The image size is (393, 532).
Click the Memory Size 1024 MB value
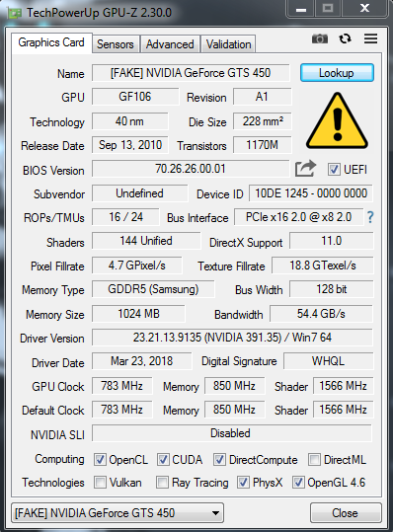[138, 314]
